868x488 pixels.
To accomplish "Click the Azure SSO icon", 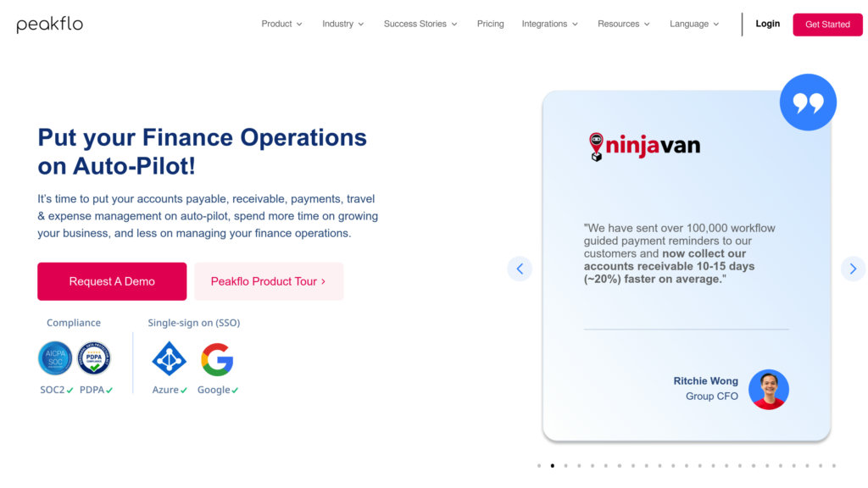I will (x=170, y=359).
